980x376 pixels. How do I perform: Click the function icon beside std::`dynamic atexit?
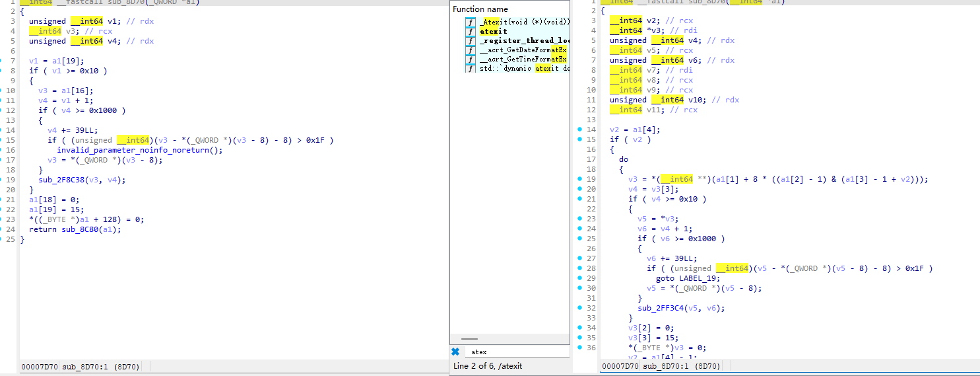pos(470,68)
